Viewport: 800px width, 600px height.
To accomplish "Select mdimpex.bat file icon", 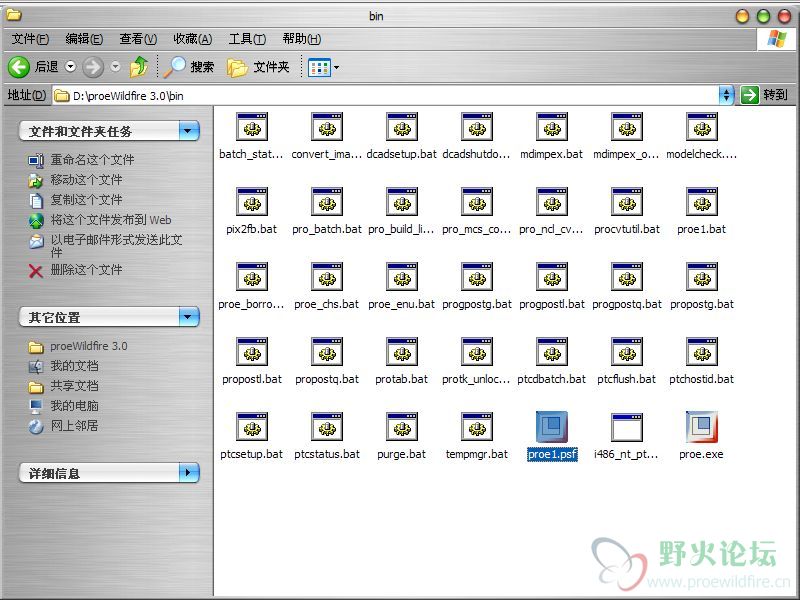I will point(552,127).
